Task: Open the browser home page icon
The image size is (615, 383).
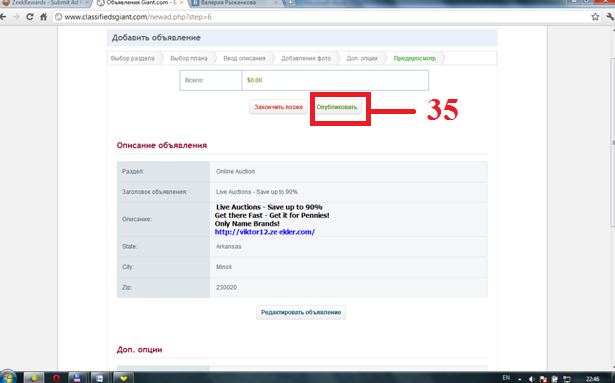Action: pos(43,17)
